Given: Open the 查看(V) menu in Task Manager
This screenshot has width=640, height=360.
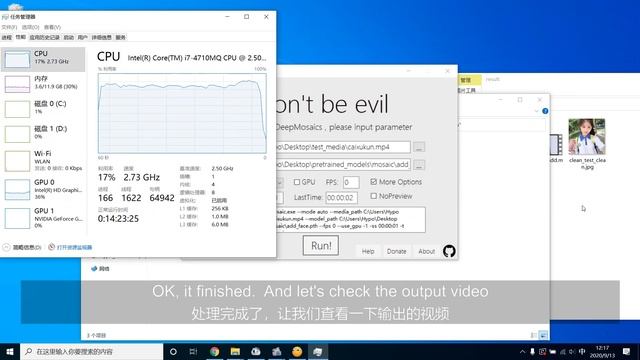Looking at the screenshot, I should point(52,27).
